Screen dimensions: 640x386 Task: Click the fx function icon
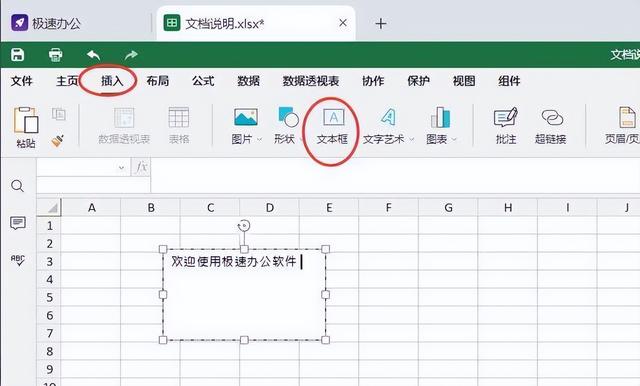141,167
